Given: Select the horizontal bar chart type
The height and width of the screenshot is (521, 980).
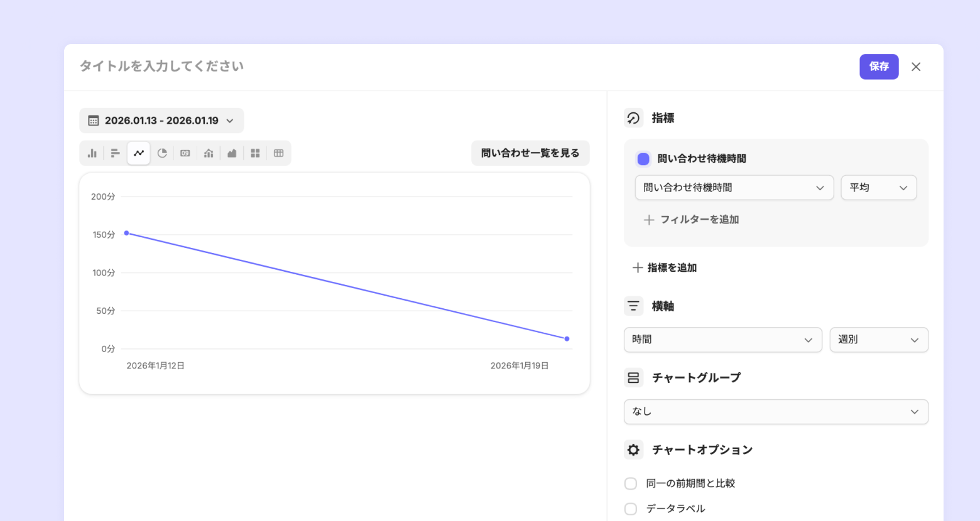Looking at the screenshot, I should (x=116, y=153).
